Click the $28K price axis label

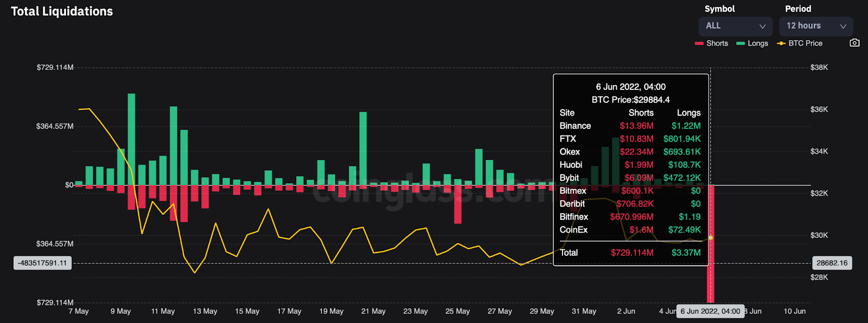pyautogui.click(x=819, y=277)
